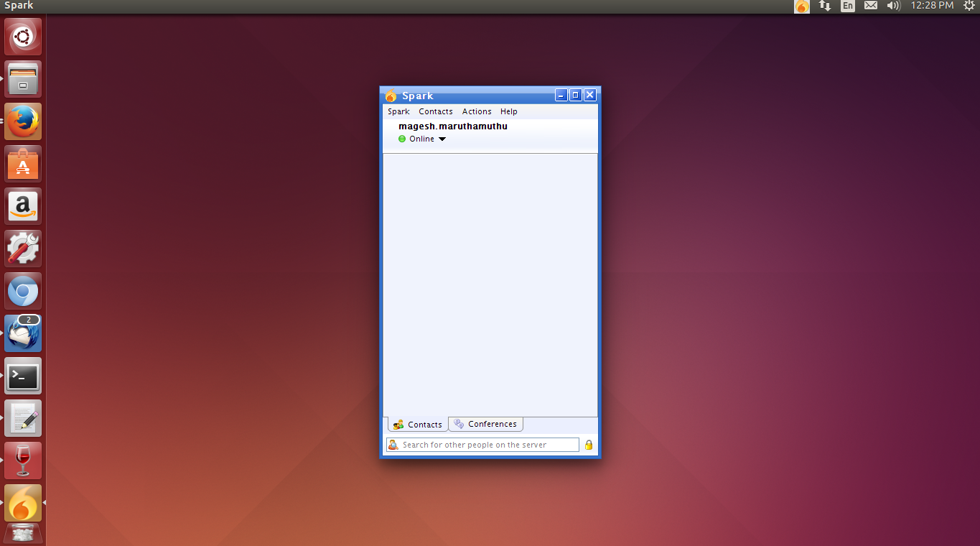The image size is (980, 546).
Task: Close the Spark window
Action: (x=590, y=95)
